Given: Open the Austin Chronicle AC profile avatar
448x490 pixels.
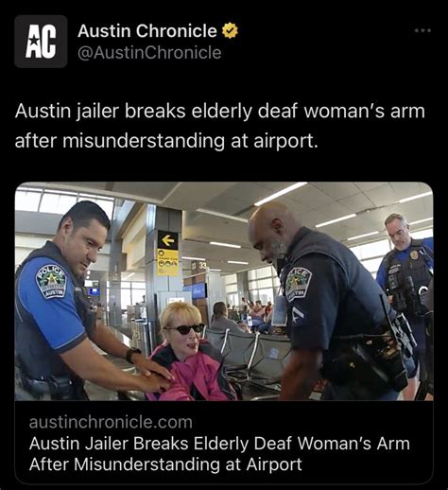Looking at the screenshot, I should point(41,42).
